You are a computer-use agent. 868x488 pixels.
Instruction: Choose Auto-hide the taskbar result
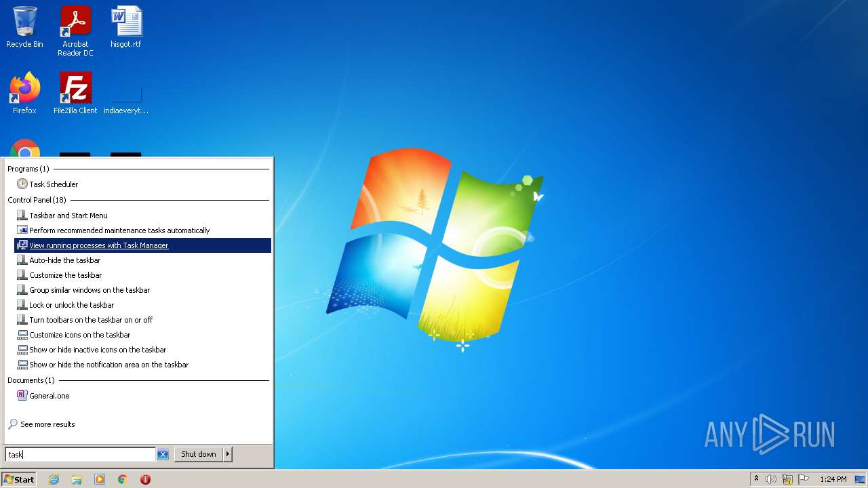coord(142,260)
